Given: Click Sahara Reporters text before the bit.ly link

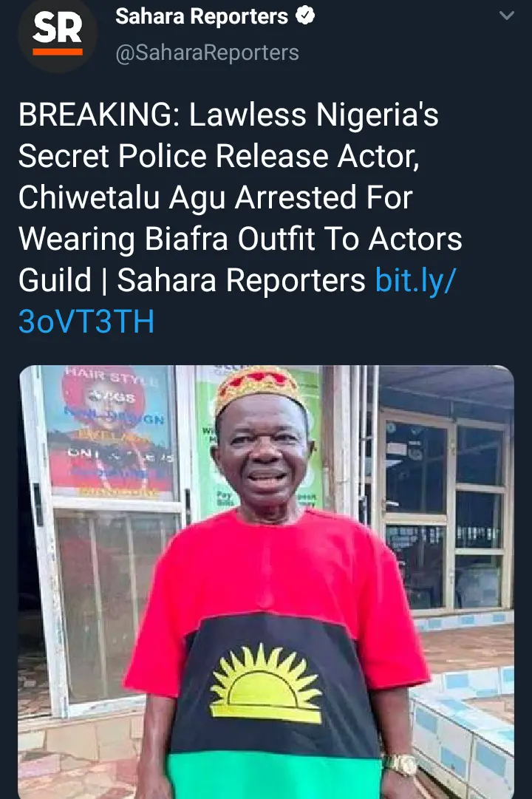Looking at the screenshot, I should (x=241, y=281).
